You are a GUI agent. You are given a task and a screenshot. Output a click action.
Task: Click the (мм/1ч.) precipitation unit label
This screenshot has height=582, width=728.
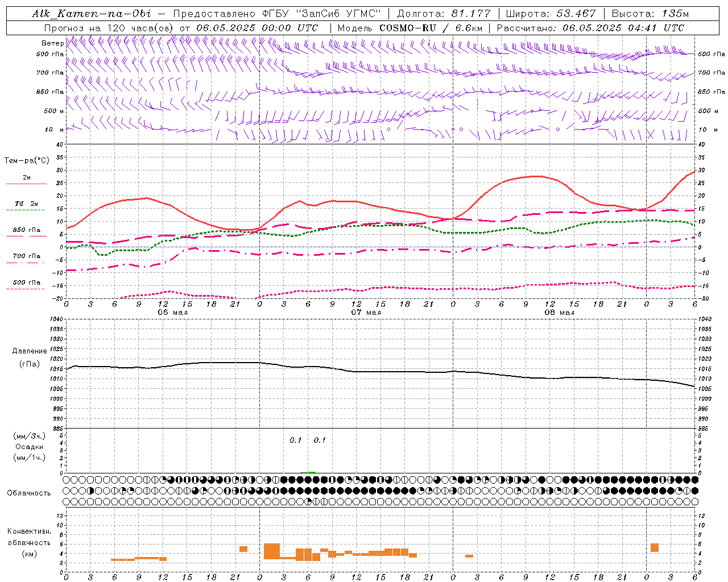coord(30,458)
